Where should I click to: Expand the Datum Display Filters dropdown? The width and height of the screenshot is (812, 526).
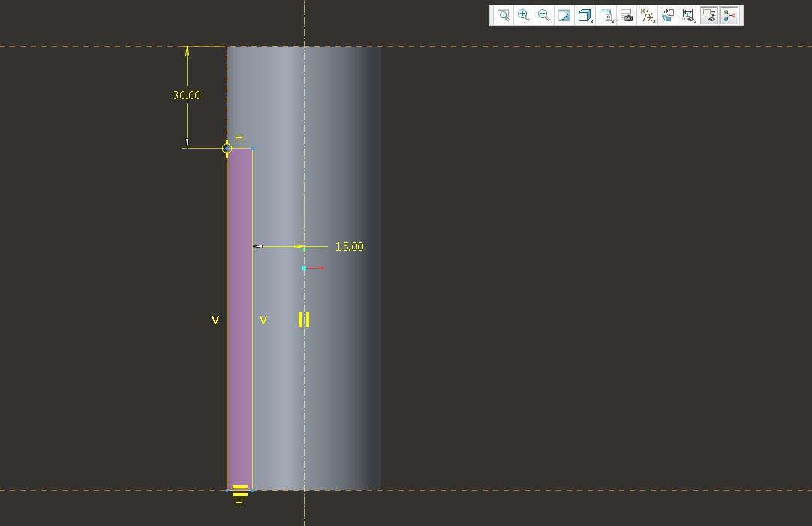pos(647,15)
